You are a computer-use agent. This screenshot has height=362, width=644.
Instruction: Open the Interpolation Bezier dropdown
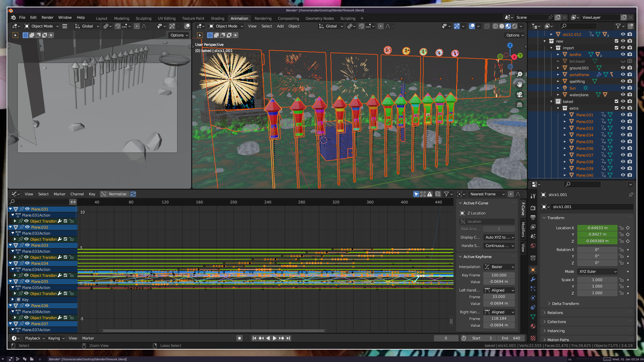point(499,267)
